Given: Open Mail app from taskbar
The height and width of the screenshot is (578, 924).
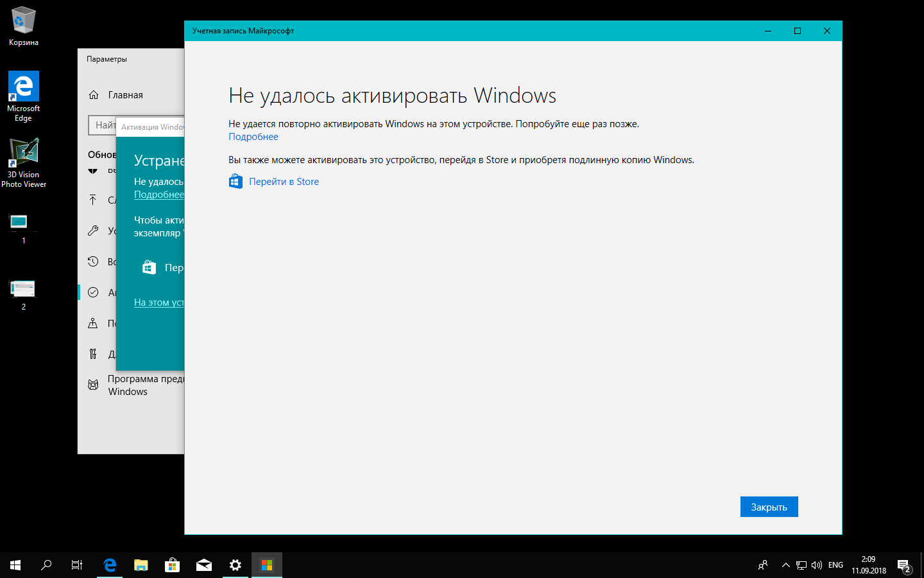Looking at the screenshot, I should (204, 565).
